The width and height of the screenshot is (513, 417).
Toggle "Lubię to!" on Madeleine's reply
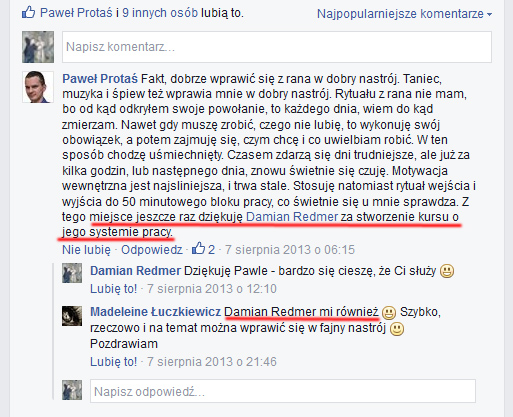pos(114,362)
